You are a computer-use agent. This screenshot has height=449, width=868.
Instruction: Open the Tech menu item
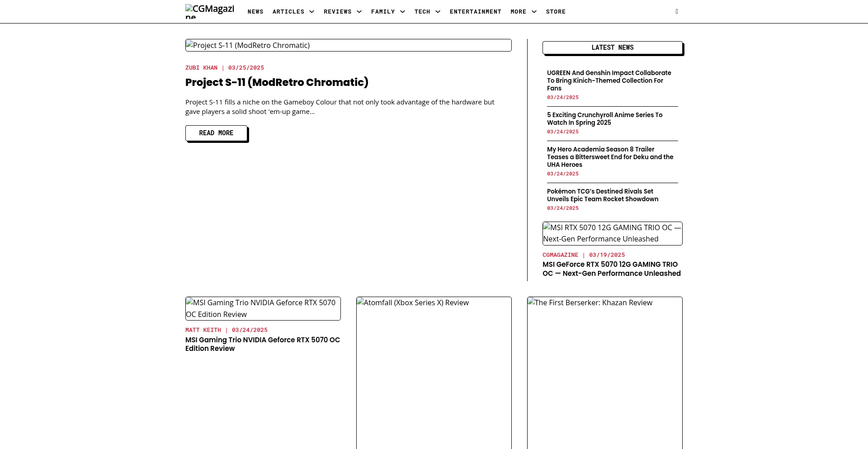pyautogui.click(x=422, y=12)
